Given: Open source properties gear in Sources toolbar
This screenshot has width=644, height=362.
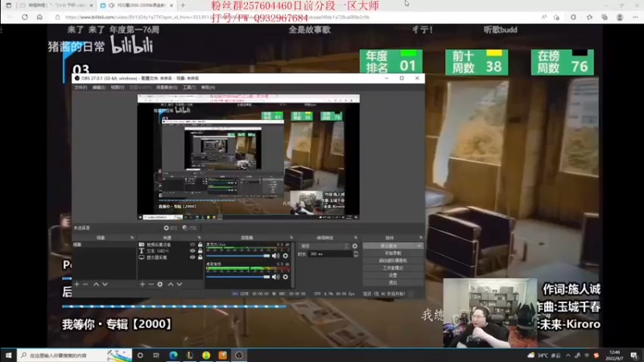Looking at the screenshot, I should coord(159,284).
